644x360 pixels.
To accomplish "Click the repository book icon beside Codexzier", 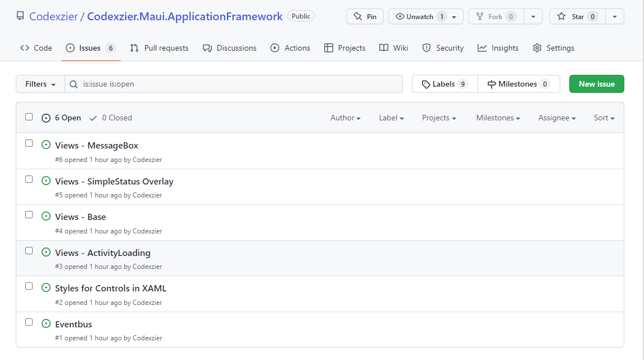I will (20, 16).
